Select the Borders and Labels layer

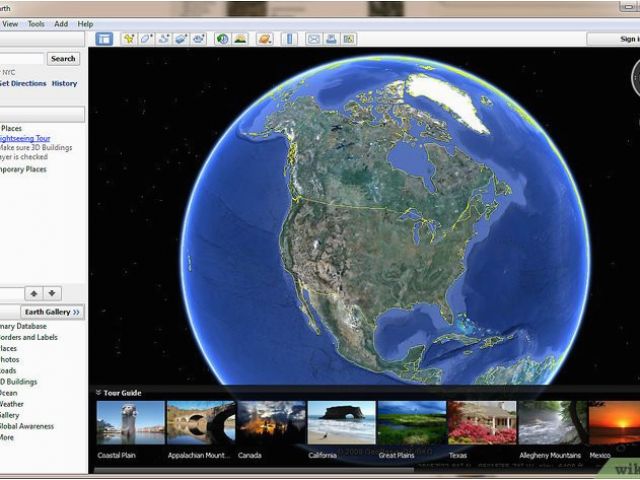coord(29,337)
